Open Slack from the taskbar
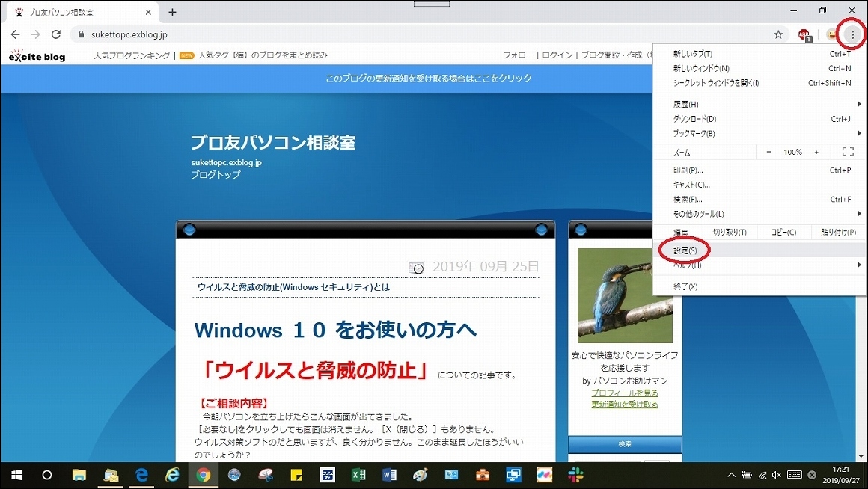This screenshot has height=489, width=868. tap(575, 476)
